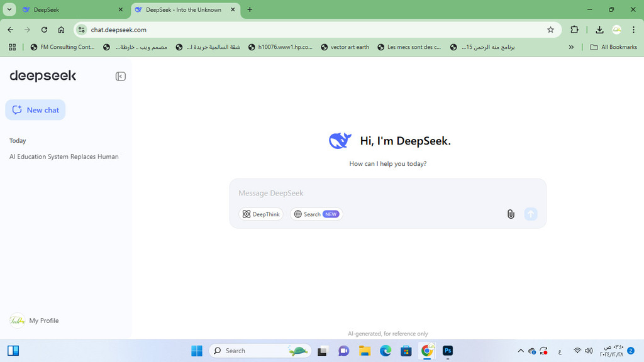Open the AI Education System Replaces Human conversation

click(x=64, y=156)
